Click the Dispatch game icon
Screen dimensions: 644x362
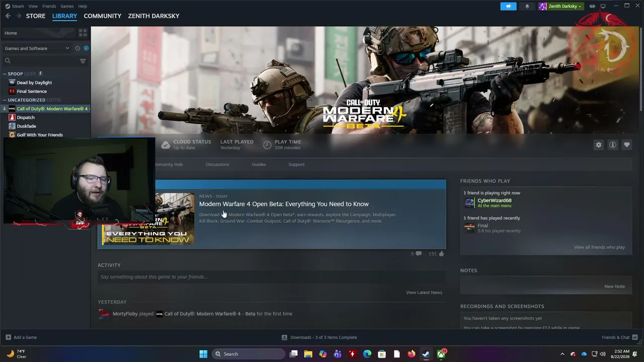click(12, 117)
